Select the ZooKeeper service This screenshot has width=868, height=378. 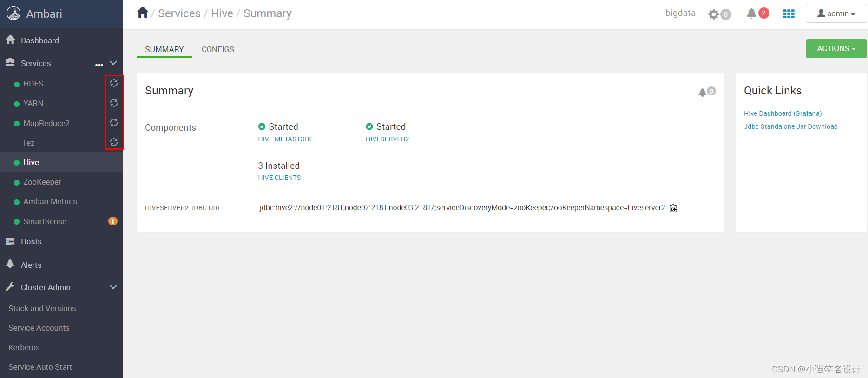[x=42, y=182]
